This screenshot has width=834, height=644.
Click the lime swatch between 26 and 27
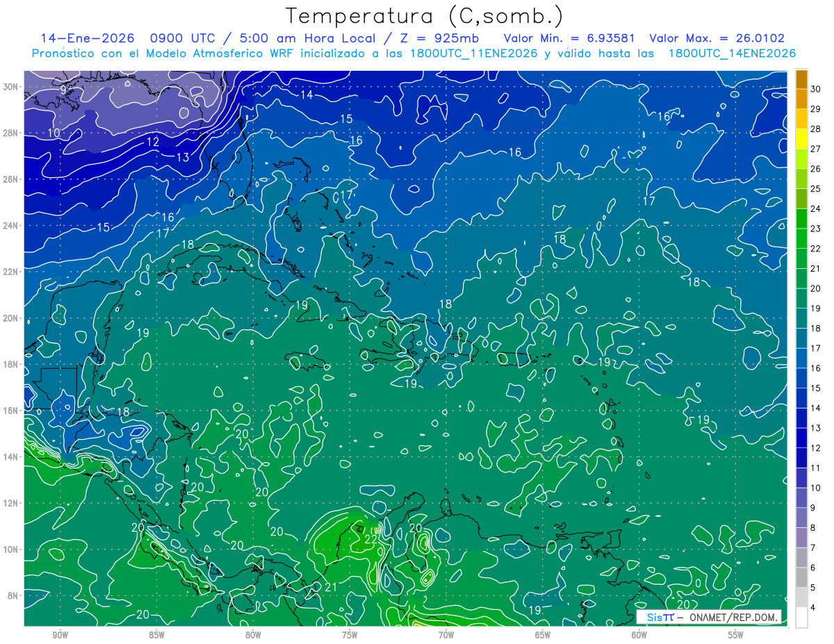[801, 159]
